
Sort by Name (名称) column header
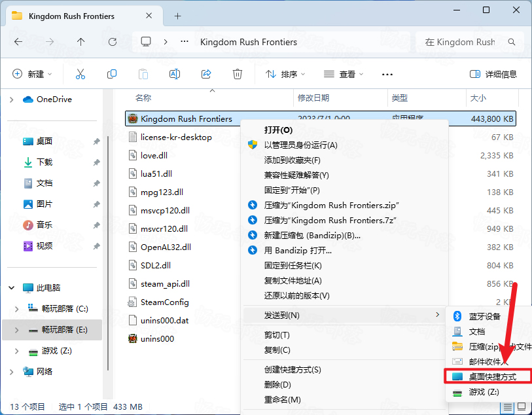pos(143,98)
